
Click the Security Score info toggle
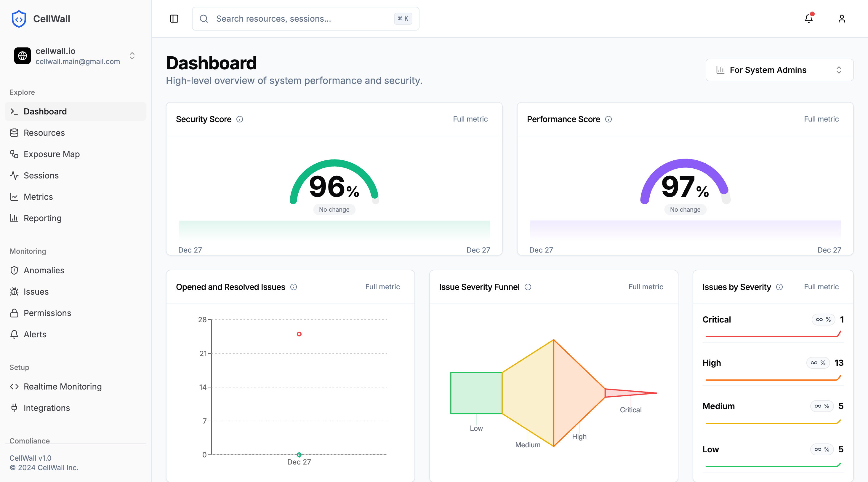tap(240, 119)
